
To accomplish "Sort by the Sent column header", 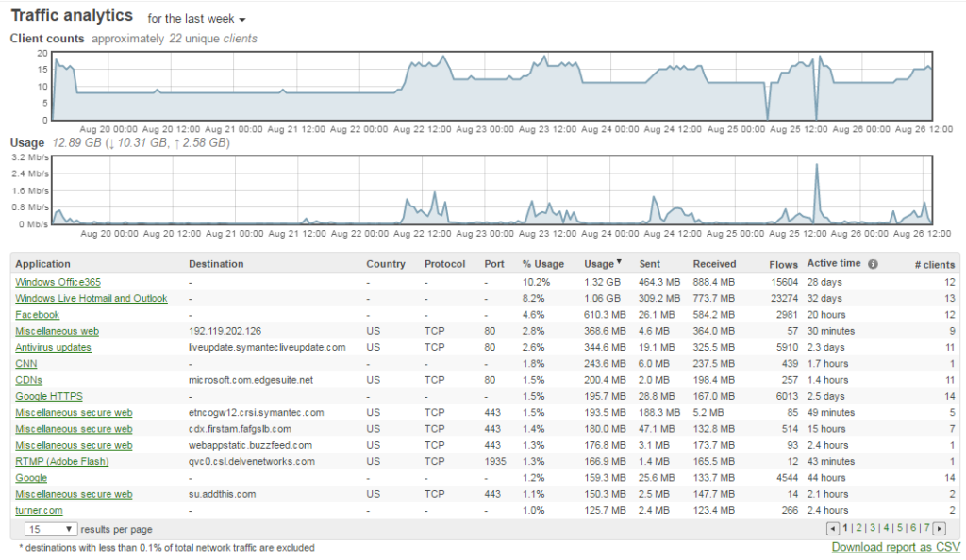I will click(x=649, y=264).
